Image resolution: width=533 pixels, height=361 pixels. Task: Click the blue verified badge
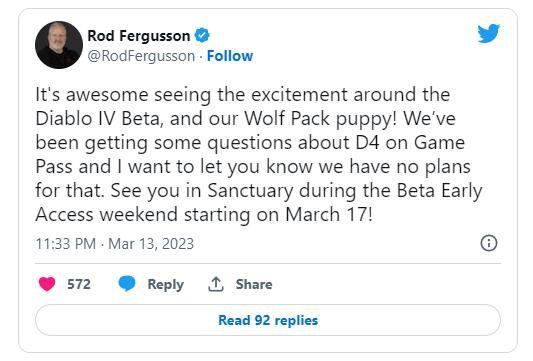click(x=202, y=35)
